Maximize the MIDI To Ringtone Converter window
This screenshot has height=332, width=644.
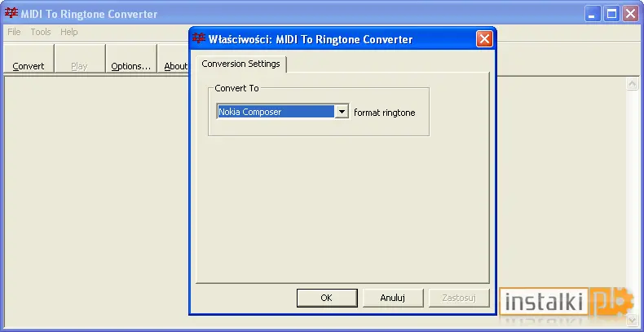[611, 15]
